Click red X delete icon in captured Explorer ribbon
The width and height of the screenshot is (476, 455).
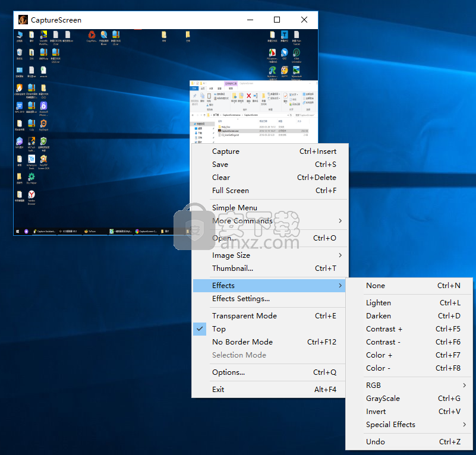point(248,96)
